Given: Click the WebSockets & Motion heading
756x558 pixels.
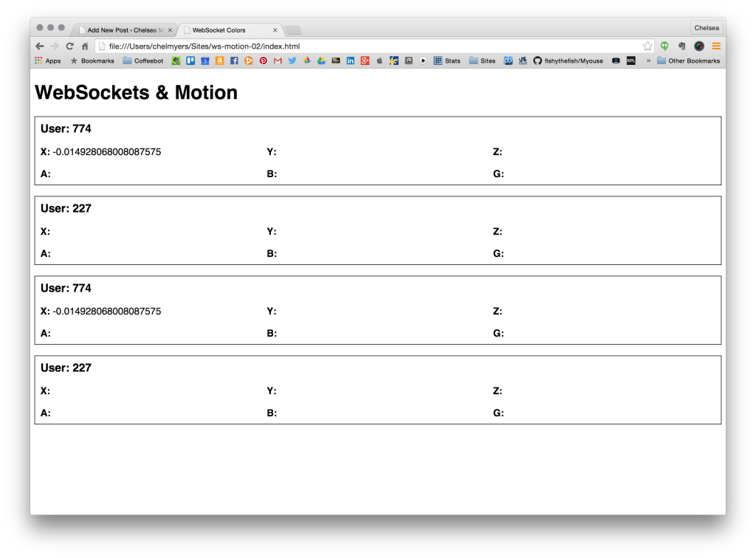Looking at the screenshot, I should click(x=136, y=92).
